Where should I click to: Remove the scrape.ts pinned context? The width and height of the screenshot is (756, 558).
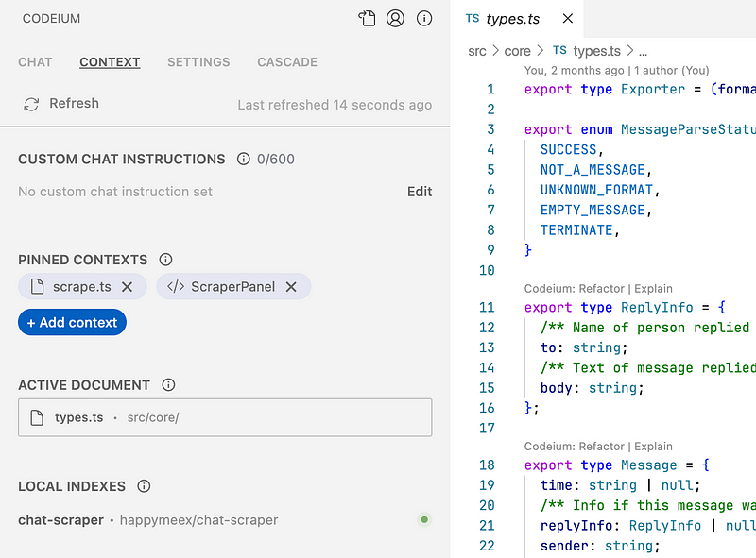128,287
